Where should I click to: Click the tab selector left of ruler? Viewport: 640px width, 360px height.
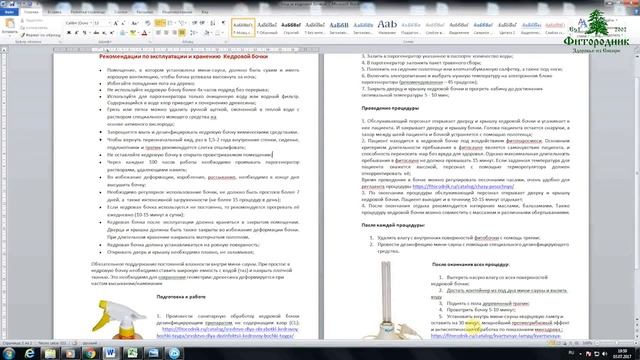tap(4, 50)
